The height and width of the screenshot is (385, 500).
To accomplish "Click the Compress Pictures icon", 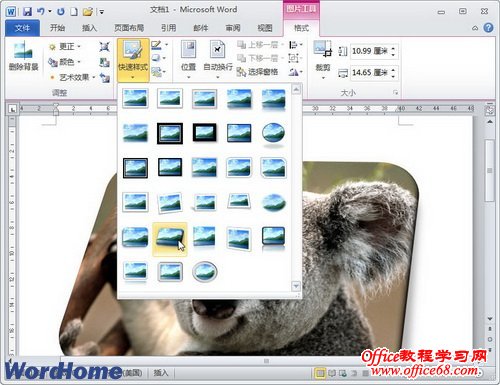I will (104, 47).
